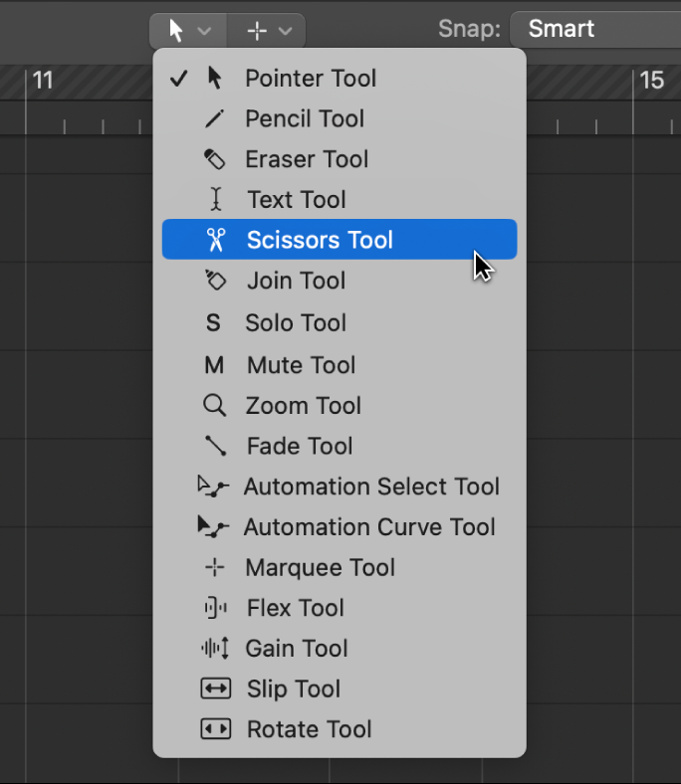Viewport: 681px width, 784px height.
Task: Choose Pointer Tool menu entry
Action: [340, 79]
